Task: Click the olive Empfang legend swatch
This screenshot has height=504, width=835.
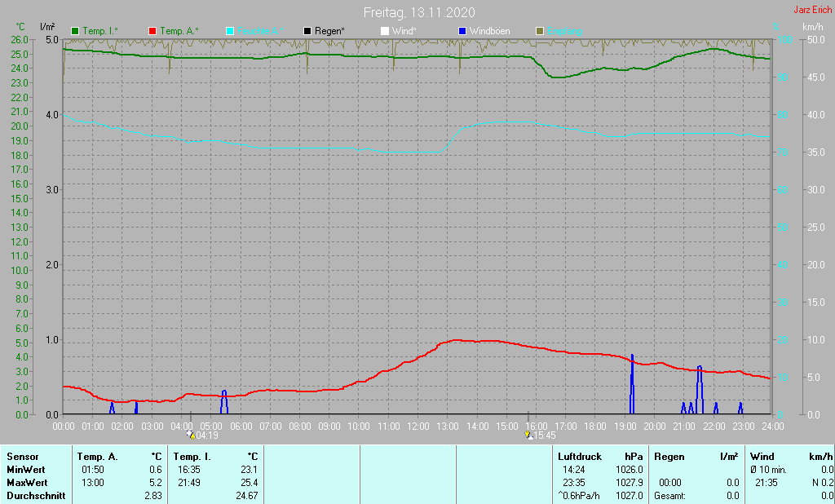Action: click(540, 32)
